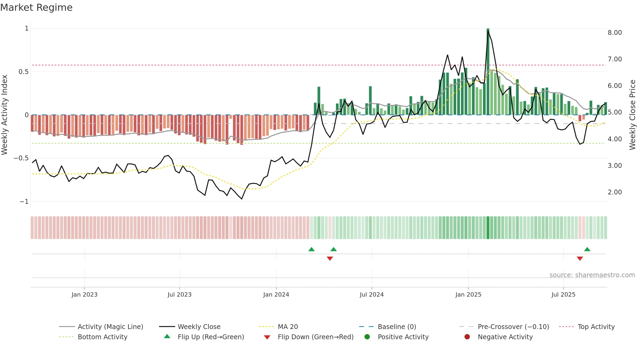Image resolution: width=644 pixels, height=362 pixels.
Task: Click the Jan 2024 x-axis label
Action: pos(276,295)
